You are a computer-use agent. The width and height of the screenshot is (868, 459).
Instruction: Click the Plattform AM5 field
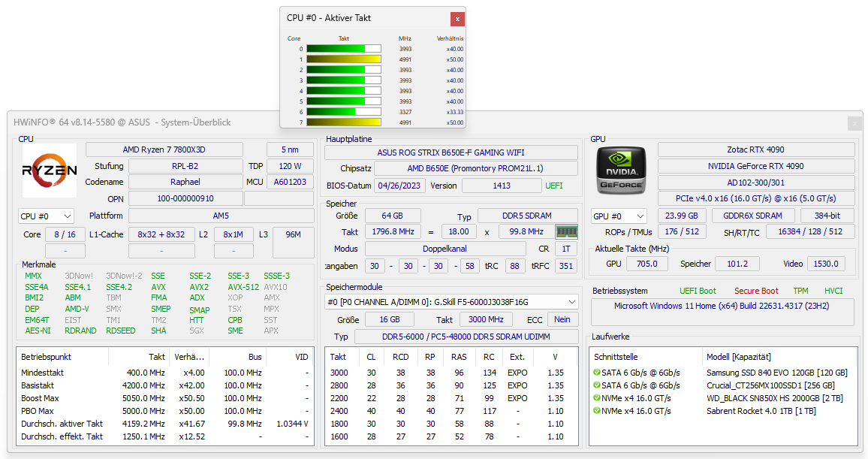tap(221, 216)
